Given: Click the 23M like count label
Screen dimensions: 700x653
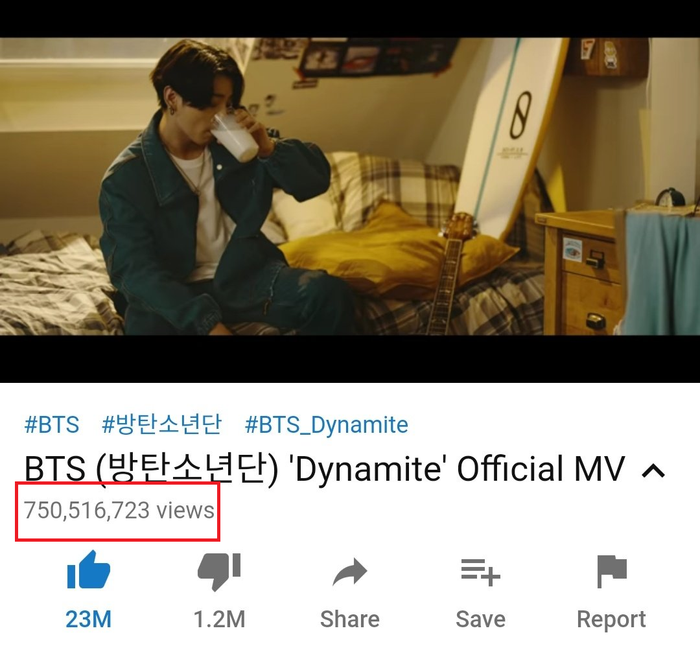Looking at the screenshot, I should click(88, 620).
